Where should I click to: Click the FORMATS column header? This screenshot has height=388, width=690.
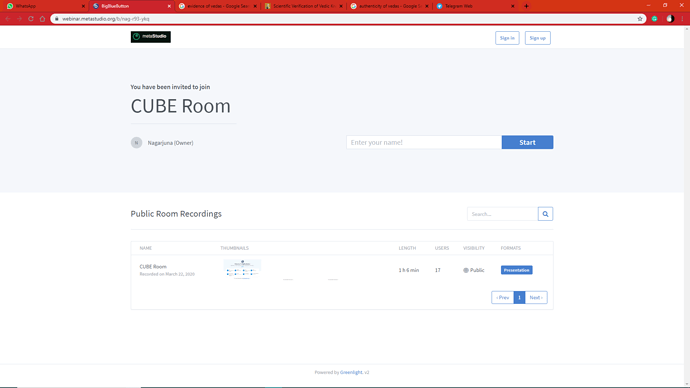point(510,248)
